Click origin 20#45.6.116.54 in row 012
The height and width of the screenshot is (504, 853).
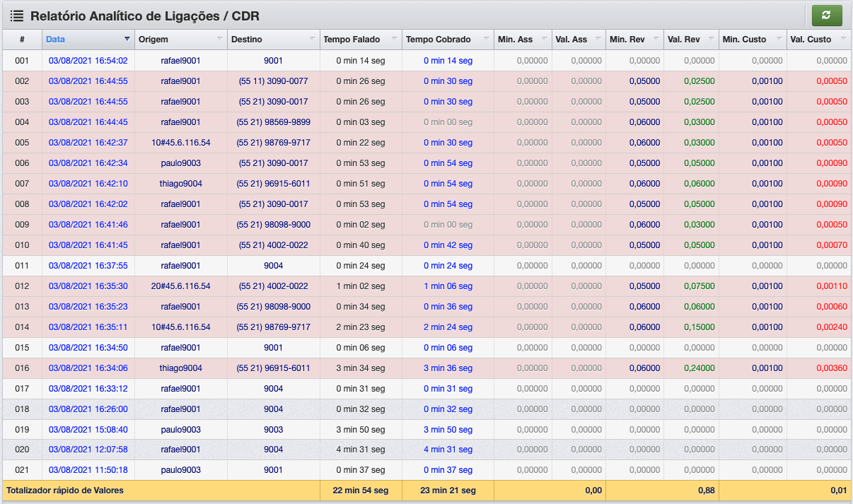(180, 286)
